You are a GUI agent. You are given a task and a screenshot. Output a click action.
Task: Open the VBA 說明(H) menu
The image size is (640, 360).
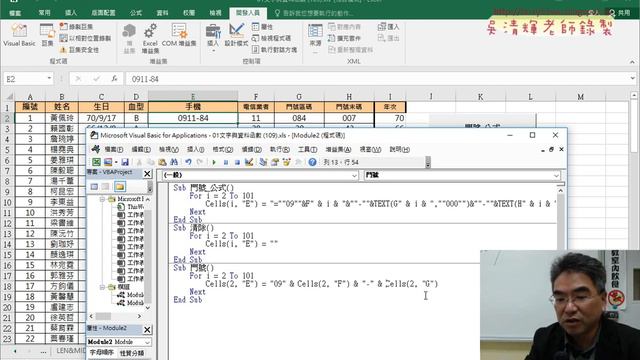point(399,149)
